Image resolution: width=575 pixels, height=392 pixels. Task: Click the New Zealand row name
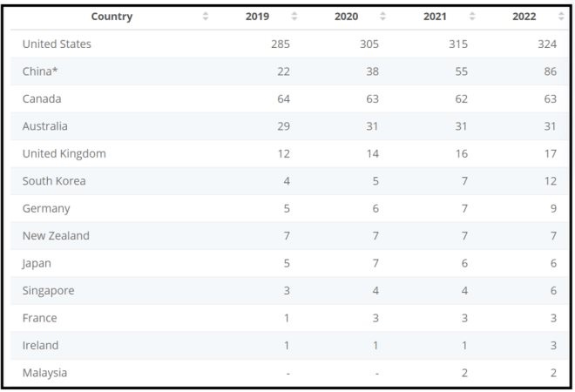[x=56, y=236]
